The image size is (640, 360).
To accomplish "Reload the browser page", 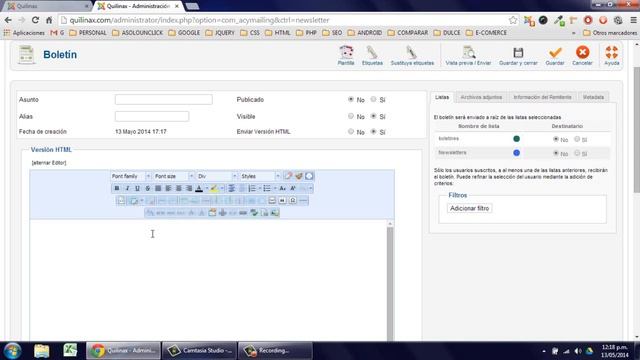I will coord(35,20).
